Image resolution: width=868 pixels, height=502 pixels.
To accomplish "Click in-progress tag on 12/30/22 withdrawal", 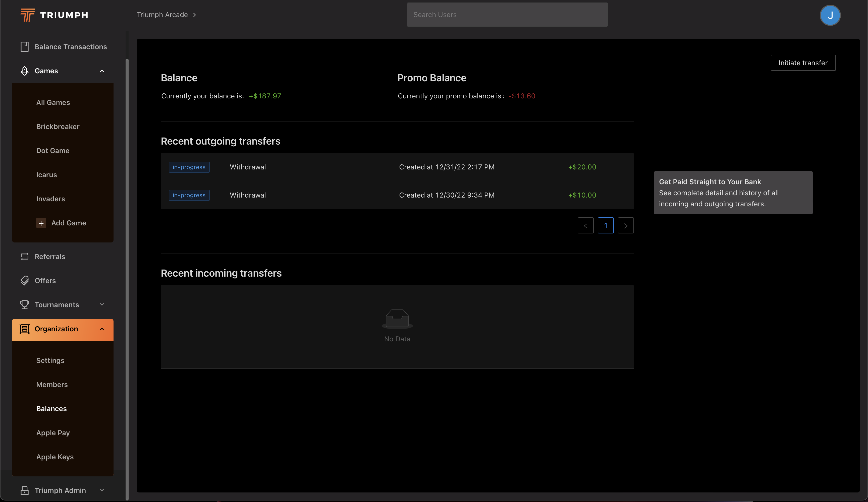I will (189, 195).
